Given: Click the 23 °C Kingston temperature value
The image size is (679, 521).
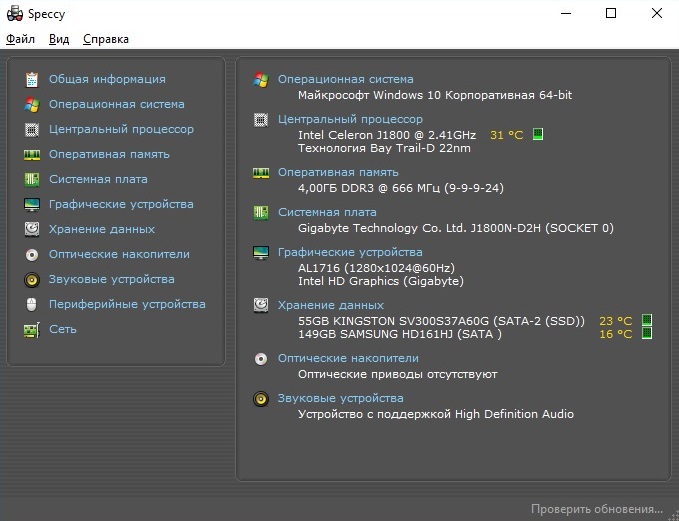Looking at the screenshot, I should (x=616, y=321).
